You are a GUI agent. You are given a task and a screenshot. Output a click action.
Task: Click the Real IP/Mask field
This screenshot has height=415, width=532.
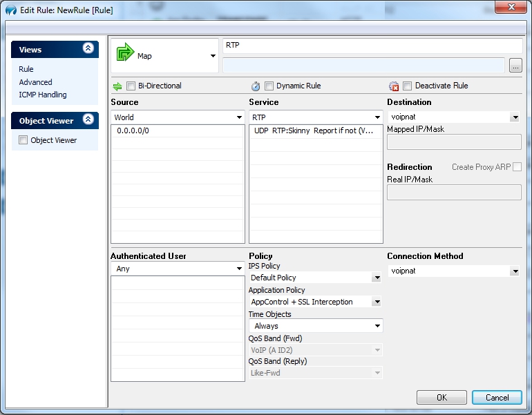[454, 192]
